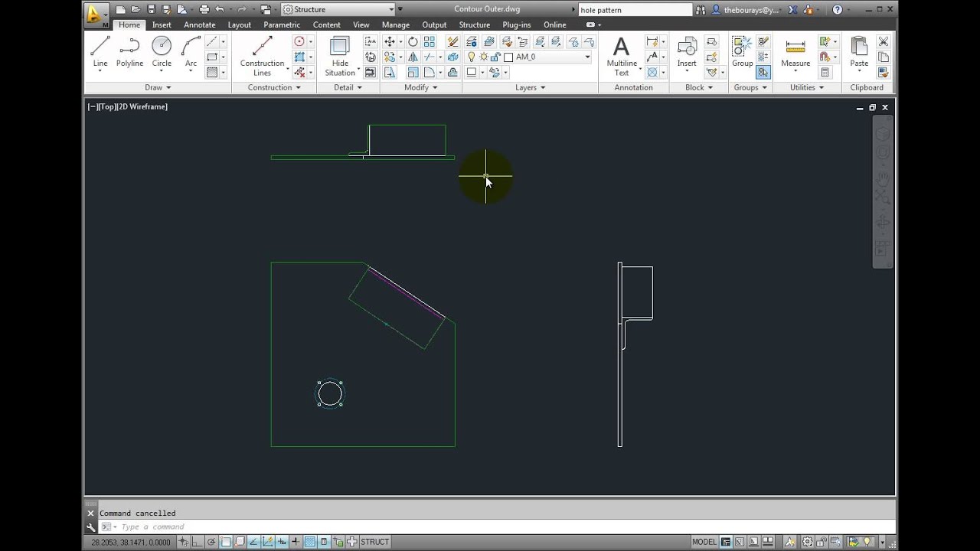Click the coordinates readout in status bar

pos(132,542)
